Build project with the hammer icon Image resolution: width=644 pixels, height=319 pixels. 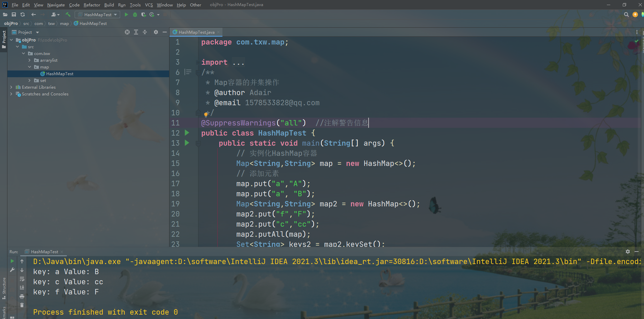pos(68,14)
